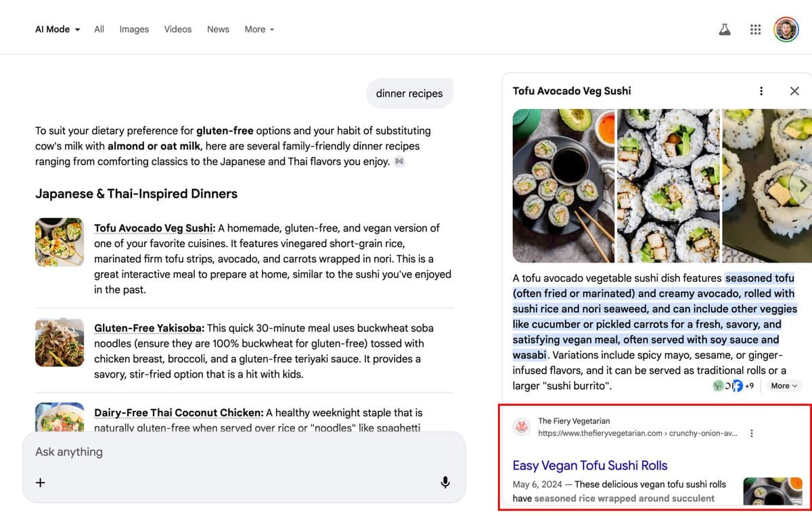Screen dimensions: 812x516
Task: Click the share icon after the intro paragraph
Action: [399, 161]
